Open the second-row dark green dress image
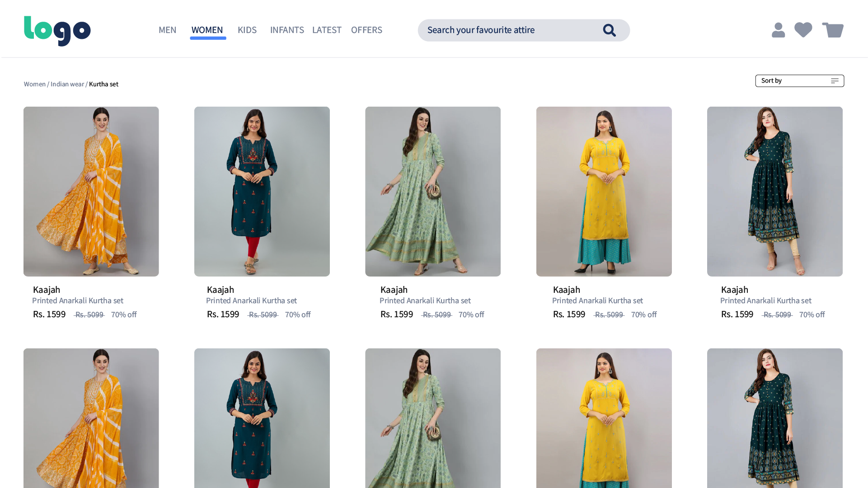 point(775,418)
